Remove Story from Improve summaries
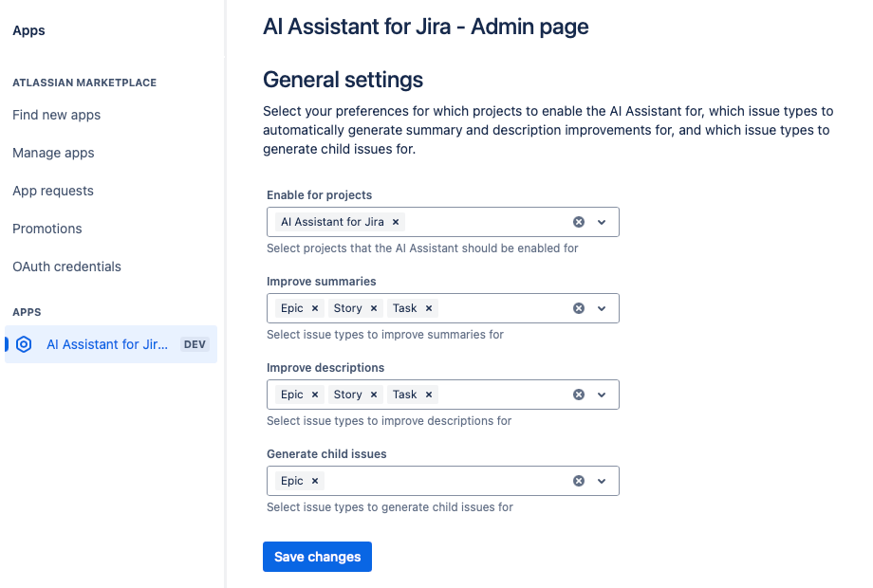Image resolution: width=873 pixels, height=588 pixels. pyautogui.click(x=374, y=308)
